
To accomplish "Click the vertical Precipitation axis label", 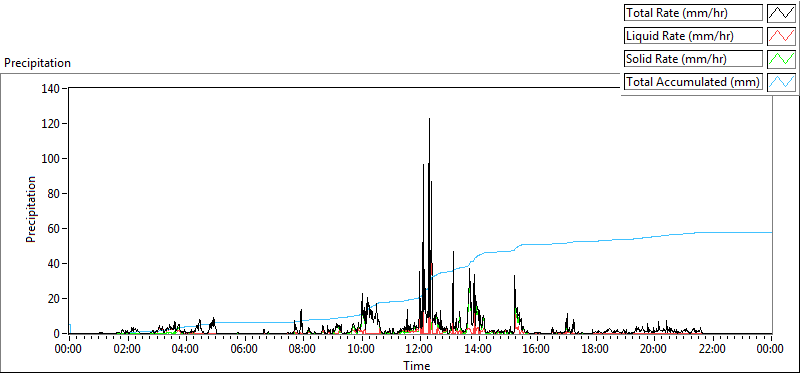I will (31, 209).
